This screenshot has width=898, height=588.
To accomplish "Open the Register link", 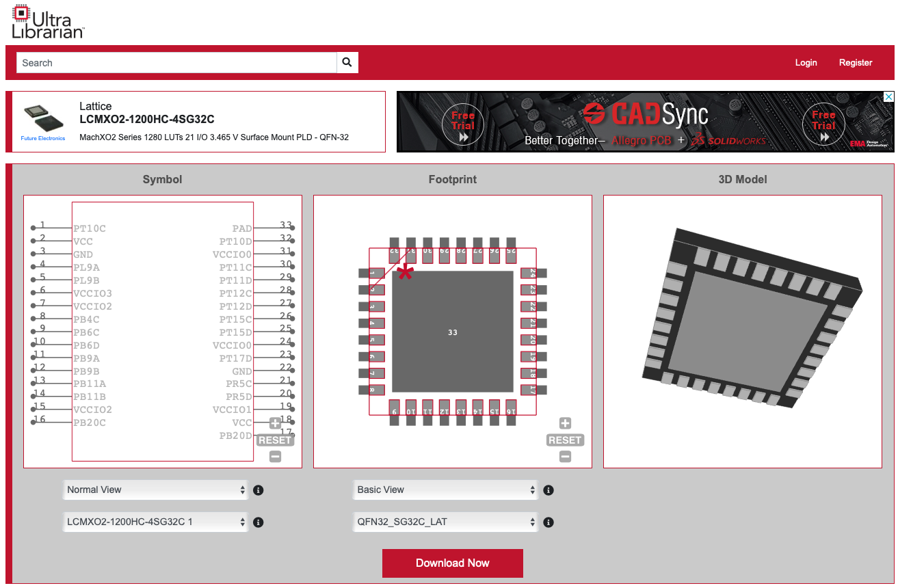I will [x=856, y=62].
